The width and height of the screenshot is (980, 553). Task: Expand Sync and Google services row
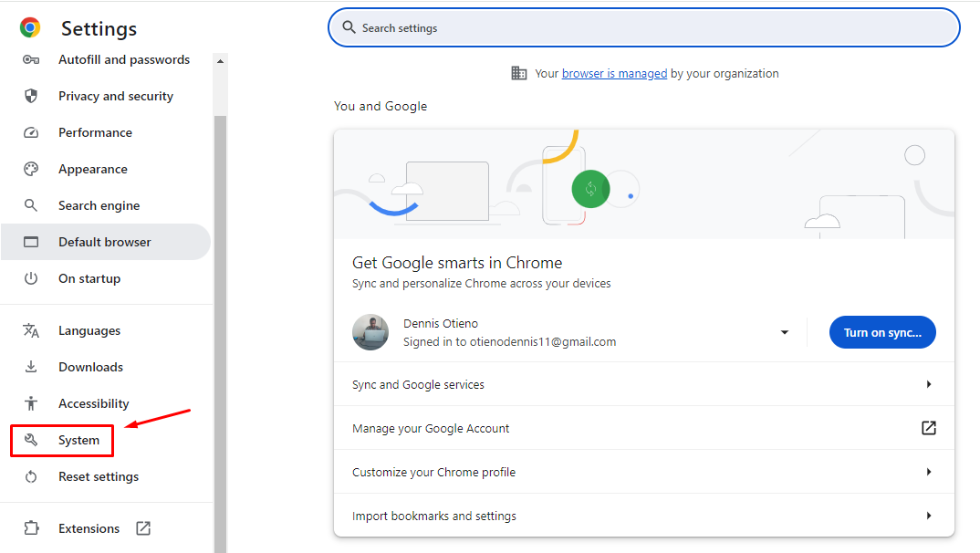pos(928,384)
